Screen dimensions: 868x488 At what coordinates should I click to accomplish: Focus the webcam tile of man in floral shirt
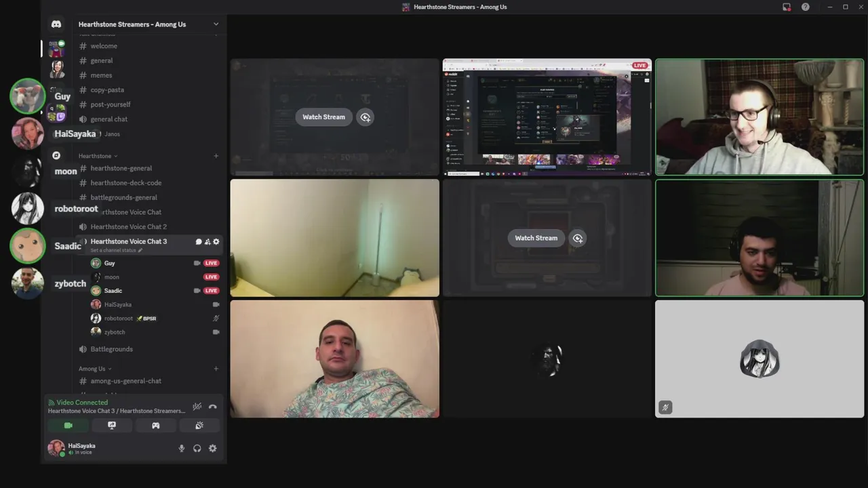pyautogui.click(x=334, y=359)
